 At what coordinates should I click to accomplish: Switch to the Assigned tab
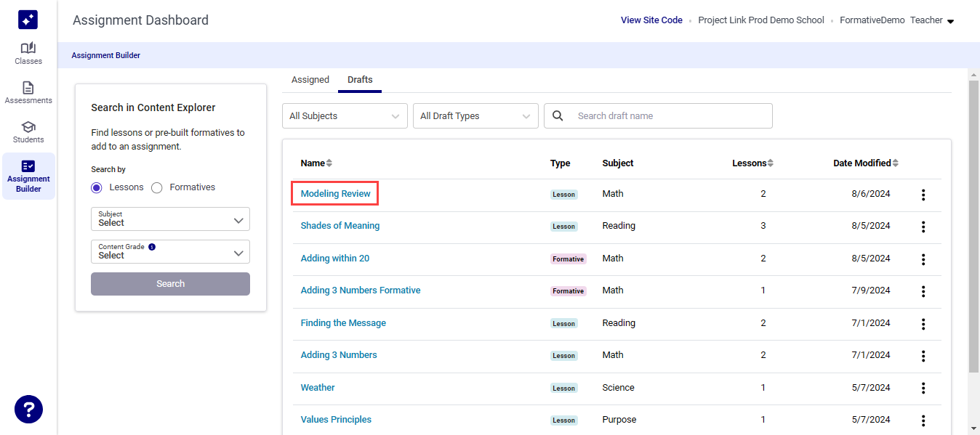[310, 79]
